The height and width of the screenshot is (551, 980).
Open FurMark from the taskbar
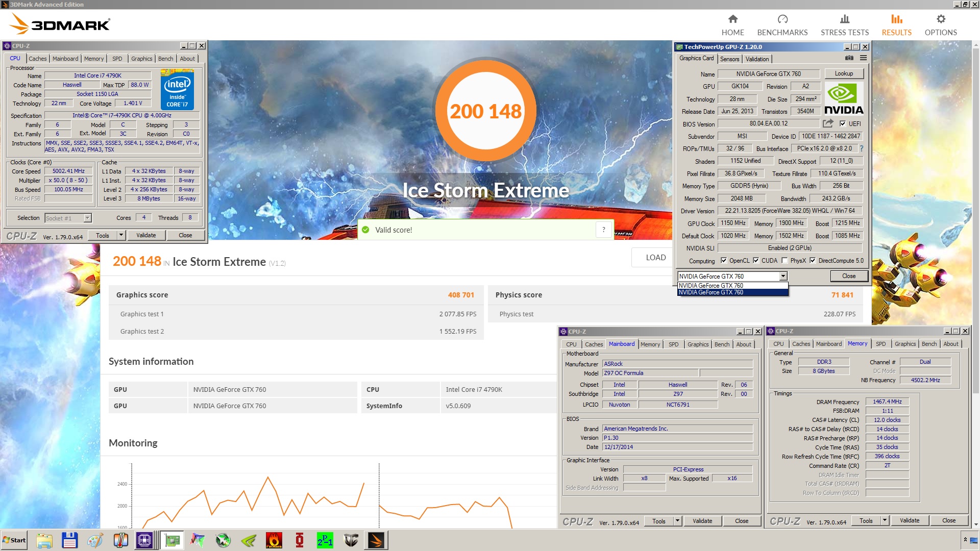274,540
